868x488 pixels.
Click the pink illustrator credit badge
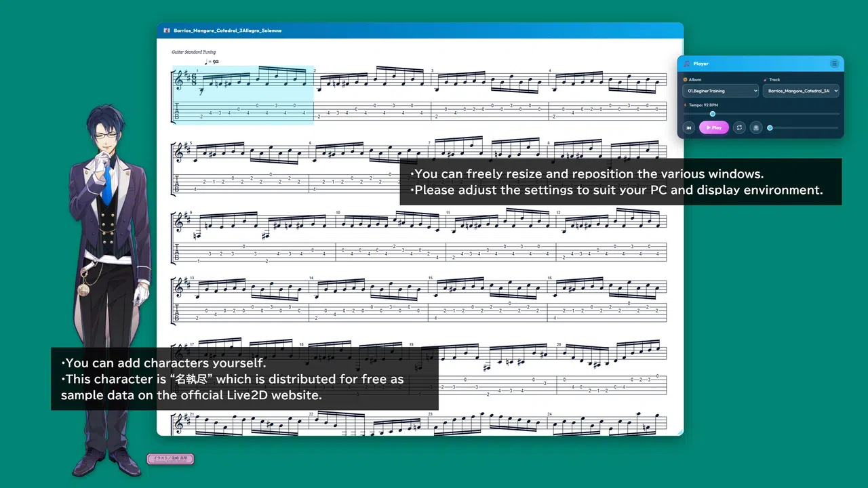(x=171, y=459)
